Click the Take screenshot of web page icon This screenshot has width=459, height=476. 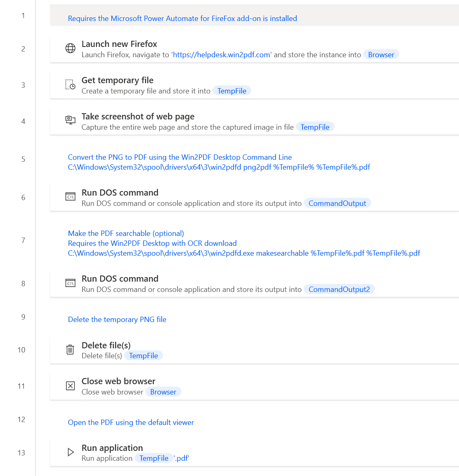(70, 120)
